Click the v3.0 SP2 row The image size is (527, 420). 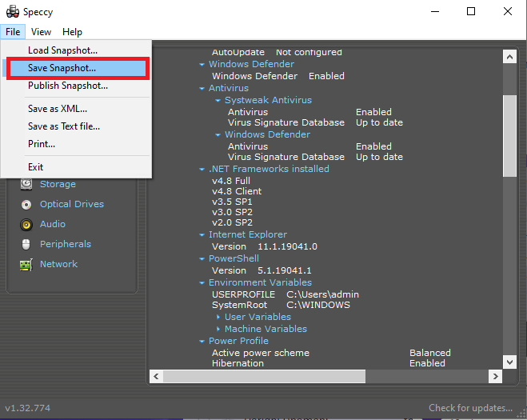232,212
